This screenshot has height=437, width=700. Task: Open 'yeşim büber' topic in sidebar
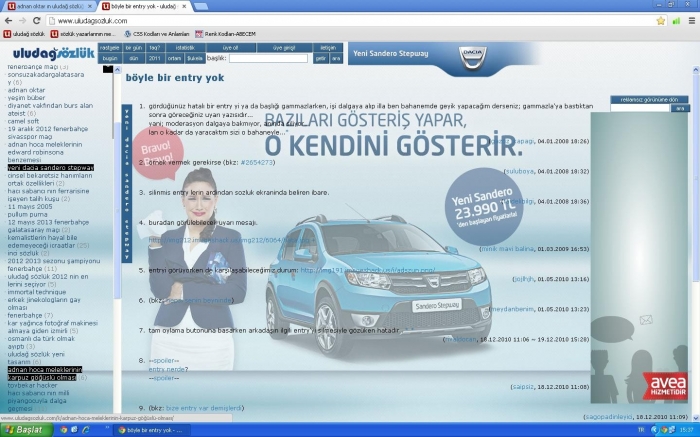click(26, 98)
